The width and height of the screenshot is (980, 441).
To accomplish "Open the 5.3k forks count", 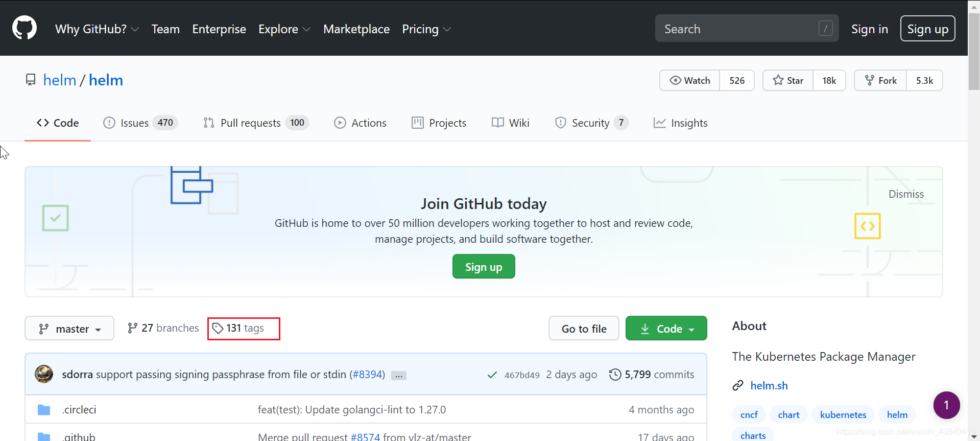I will tap(924, 81).
